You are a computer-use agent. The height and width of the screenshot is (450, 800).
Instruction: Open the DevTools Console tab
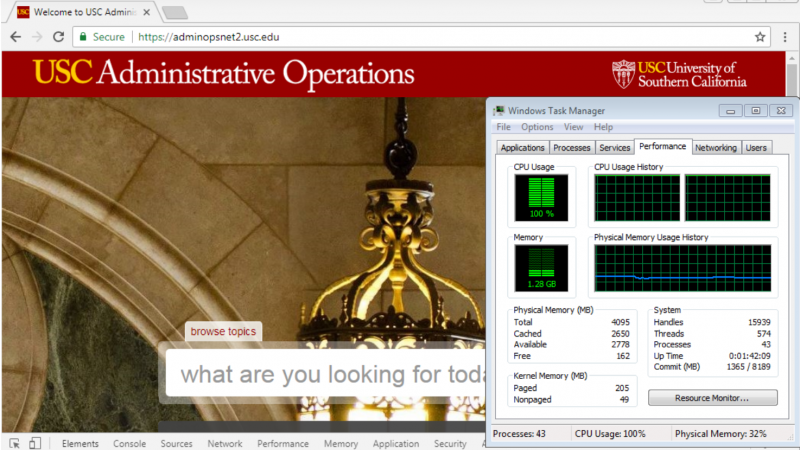pyautogui.click(x=130, y=443)
